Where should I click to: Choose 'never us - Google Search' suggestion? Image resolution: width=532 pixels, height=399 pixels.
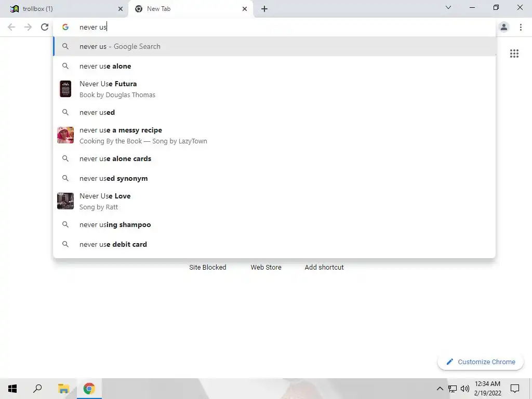274,46
